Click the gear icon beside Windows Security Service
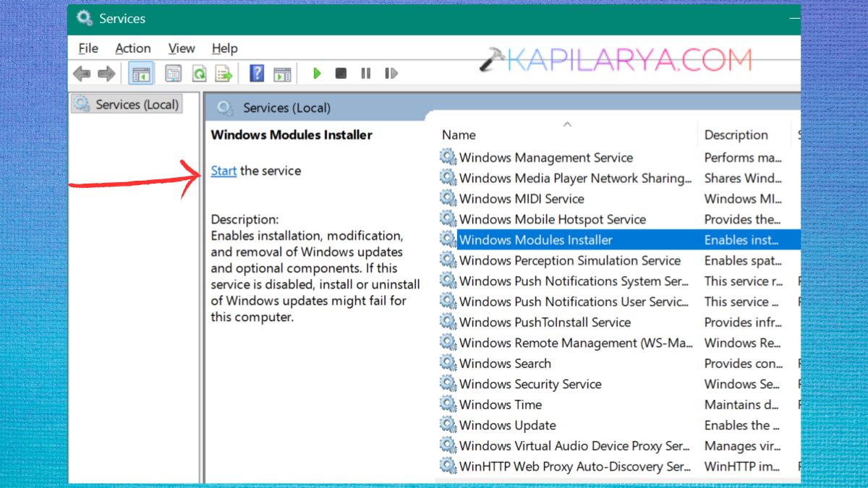Image resolution: width=868 pixels, height=488 pixels. click(448, 384)
